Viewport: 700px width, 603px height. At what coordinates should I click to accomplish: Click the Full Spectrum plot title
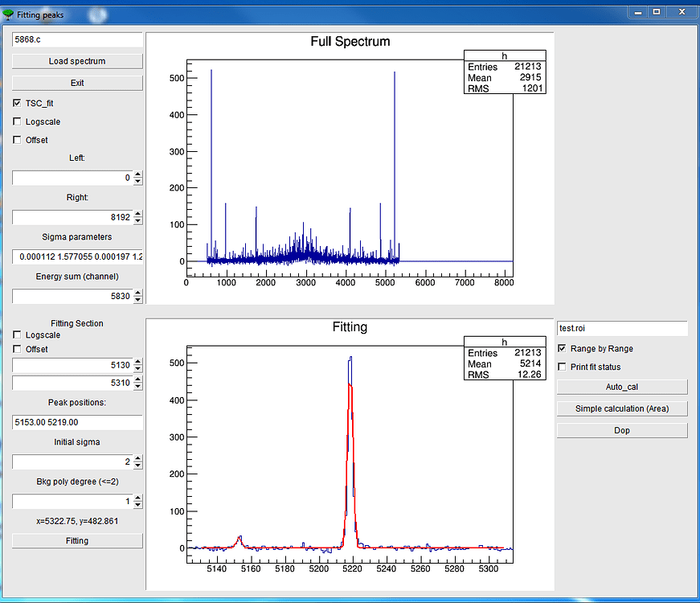pyautogui.click(x=350, y=42)
